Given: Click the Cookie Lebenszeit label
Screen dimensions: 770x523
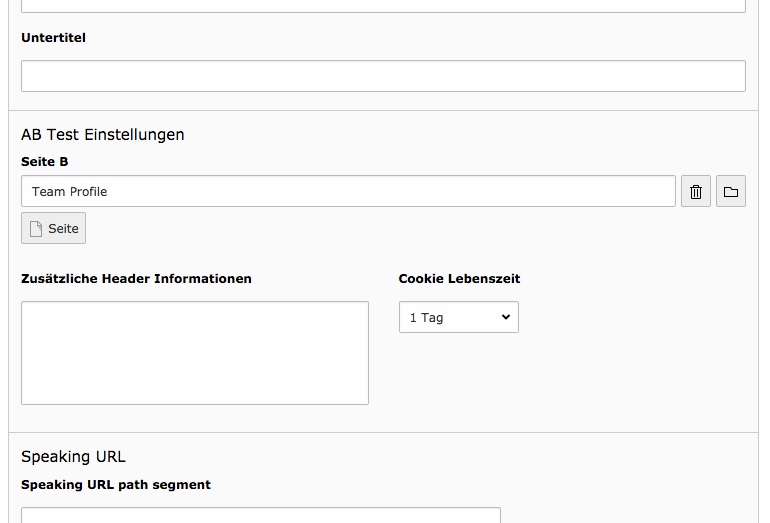Looking at the screenshot, I should [459, 278].
